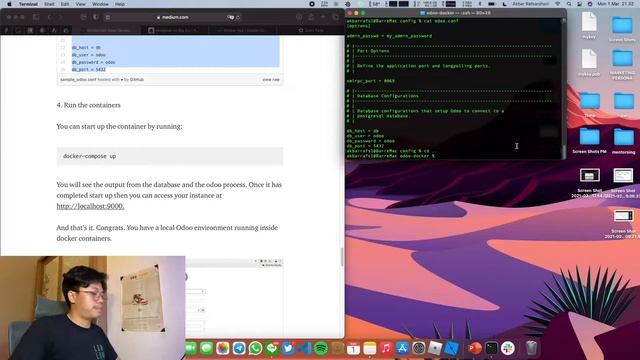Open Twitter from the Dock
This screenshot has height=360, width=640.
tap(288, 348)
